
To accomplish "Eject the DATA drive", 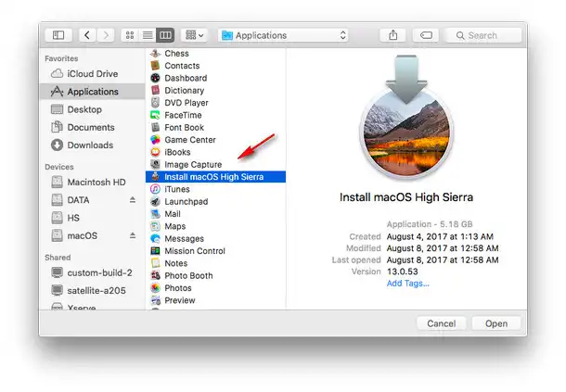I will click(133, 199).
